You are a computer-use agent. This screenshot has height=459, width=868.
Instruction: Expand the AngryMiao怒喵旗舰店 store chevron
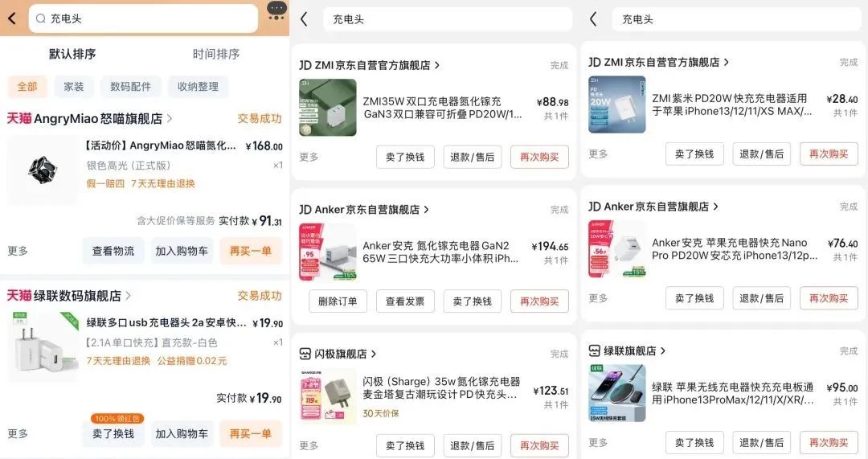(170, 118)
